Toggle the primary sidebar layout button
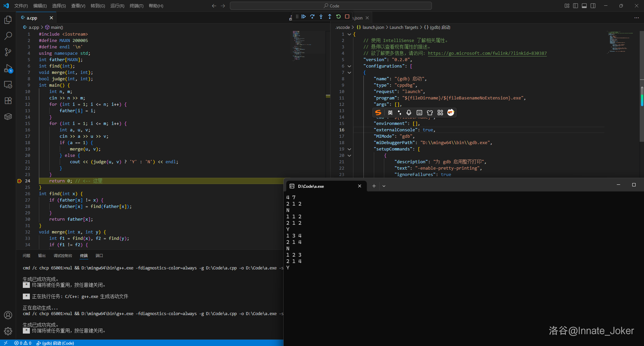 pyautogui.click(x=576, y=6)
